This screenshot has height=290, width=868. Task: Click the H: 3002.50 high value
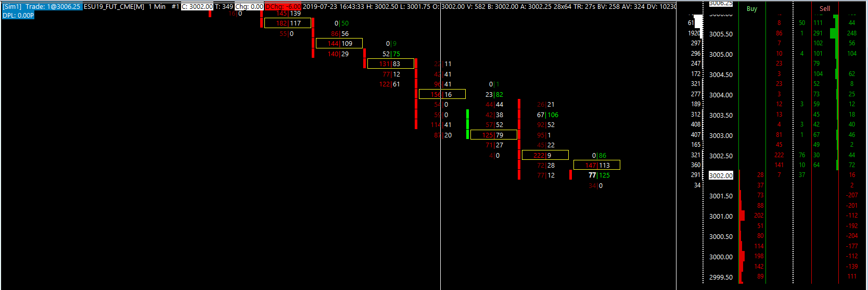382,7
